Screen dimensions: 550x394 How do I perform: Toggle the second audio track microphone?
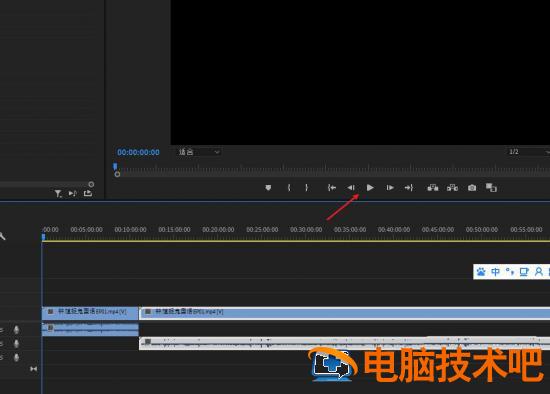(x=16, y=343)
